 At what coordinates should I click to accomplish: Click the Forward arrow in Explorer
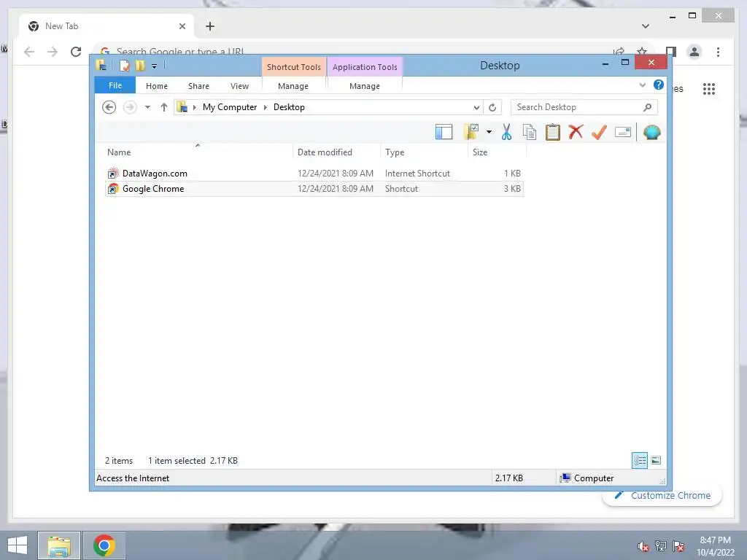[130, 107]
